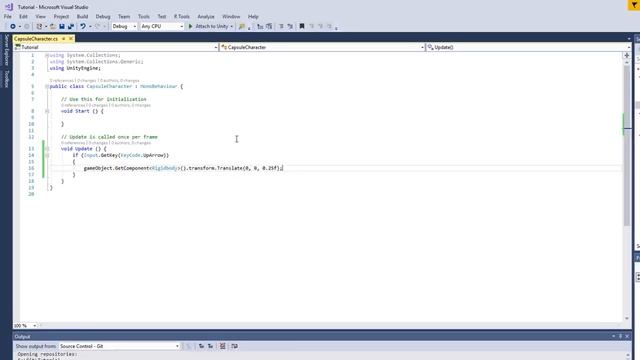The height and width of the screenshot is (360, 640).
Task: Click the Input.GetKey if statement line
Action: [120, 156]
